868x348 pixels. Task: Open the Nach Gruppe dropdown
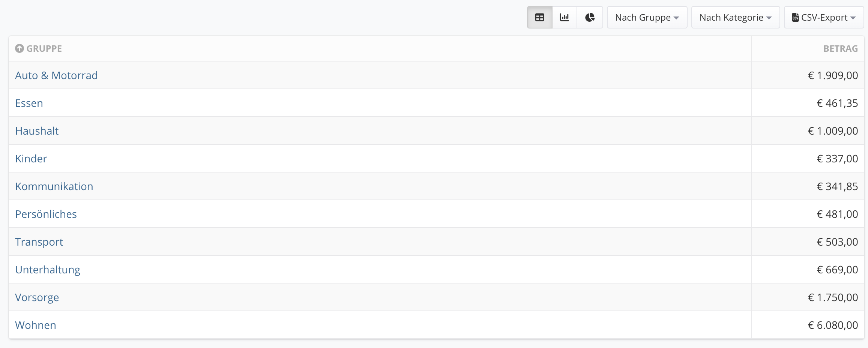tap(647, 17)
